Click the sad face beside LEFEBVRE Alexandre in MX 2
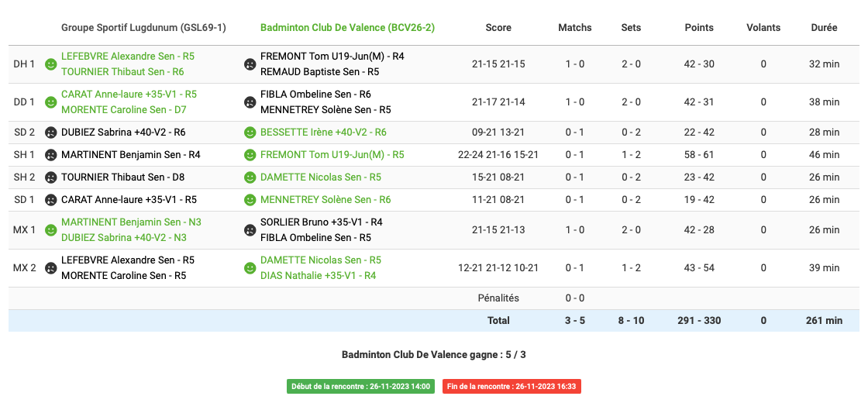This screenshot has width=868, height=403. coord(51,268)
